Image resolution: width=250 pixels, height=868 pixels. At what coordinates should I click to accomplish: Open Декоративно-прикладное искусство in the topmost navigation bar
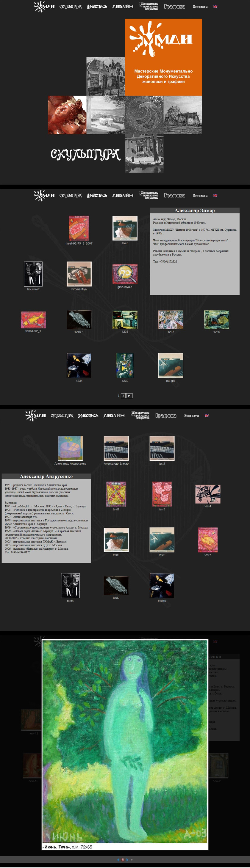coord(149,7)
